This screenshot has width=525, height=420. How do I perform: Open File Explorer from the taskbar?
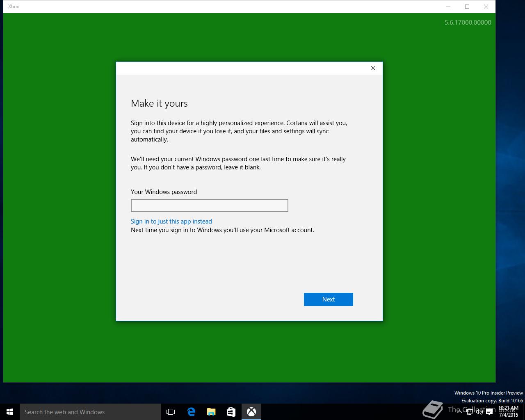coord(211,412)
